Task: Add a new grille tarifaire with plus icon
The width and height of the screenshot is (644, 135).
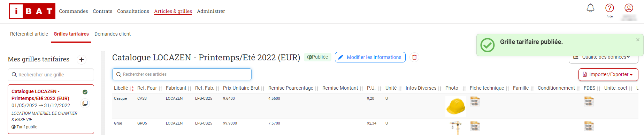Action: point(82,60)
